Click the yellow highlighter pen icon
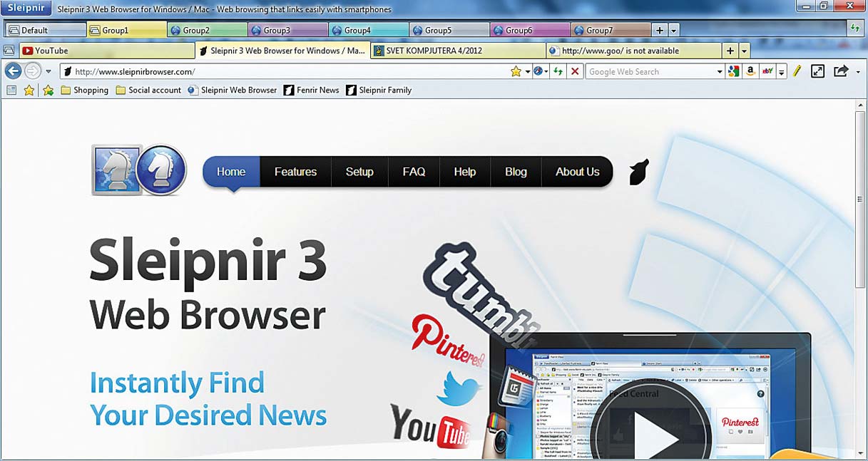 (x=797, y=71)
